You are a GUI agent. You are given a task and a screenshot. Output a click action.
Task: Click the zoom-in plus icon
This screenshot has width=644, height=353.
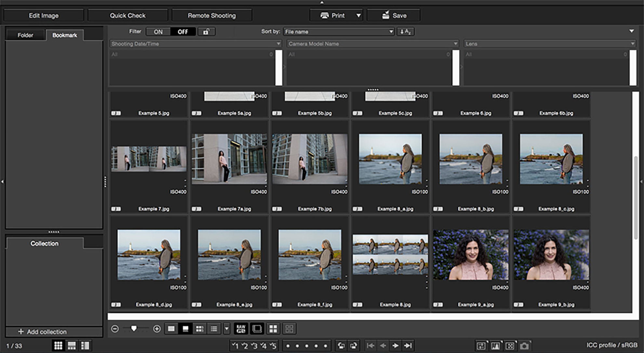click(157, 329)
